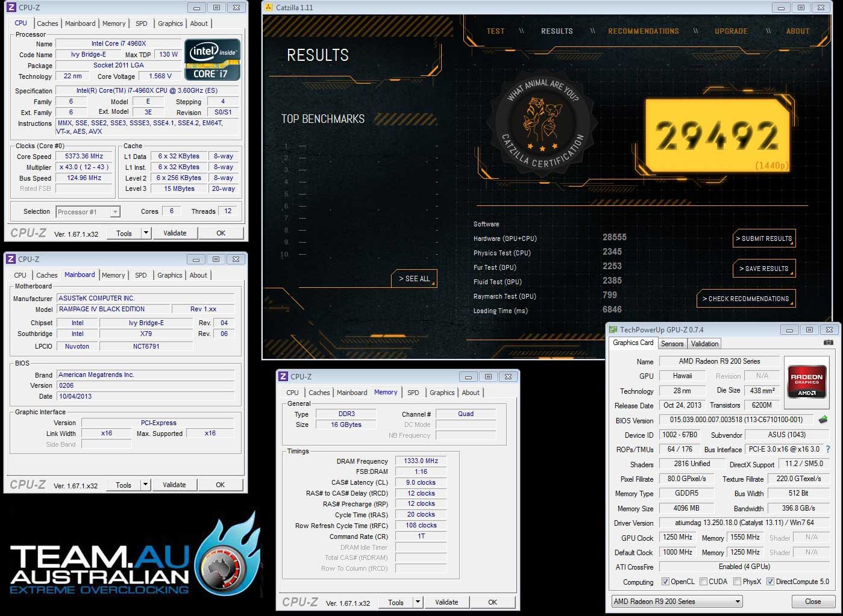The height and width of the screenshot is (616, 843).
Task: Click the DRAM Frequency 1333.0 MHz field
Action: coord(421,461)
